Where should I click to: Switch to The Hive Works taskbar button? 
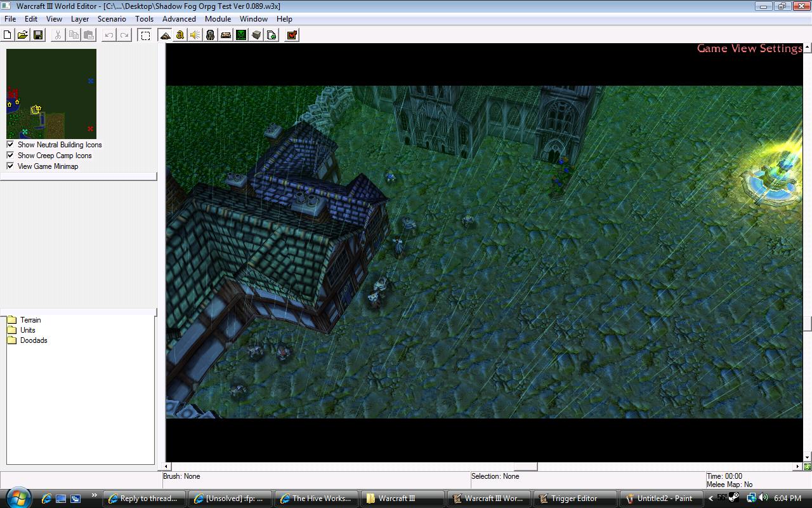coord(315,498)
